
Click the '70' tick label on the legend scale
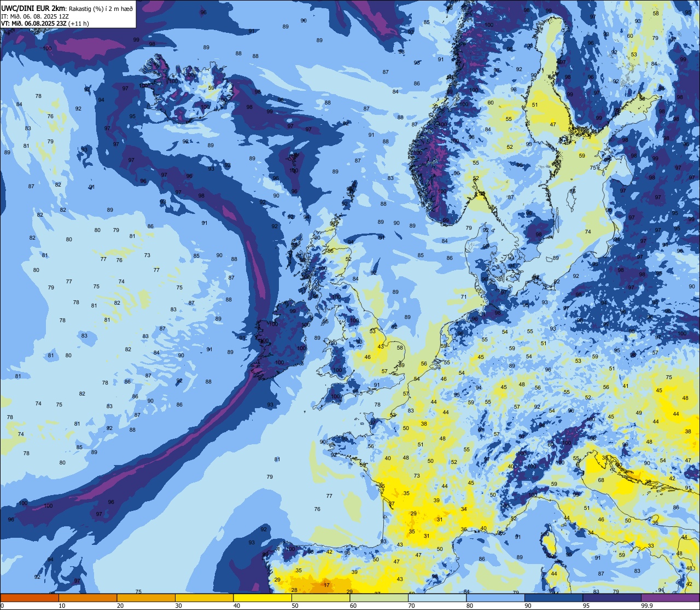411,606
